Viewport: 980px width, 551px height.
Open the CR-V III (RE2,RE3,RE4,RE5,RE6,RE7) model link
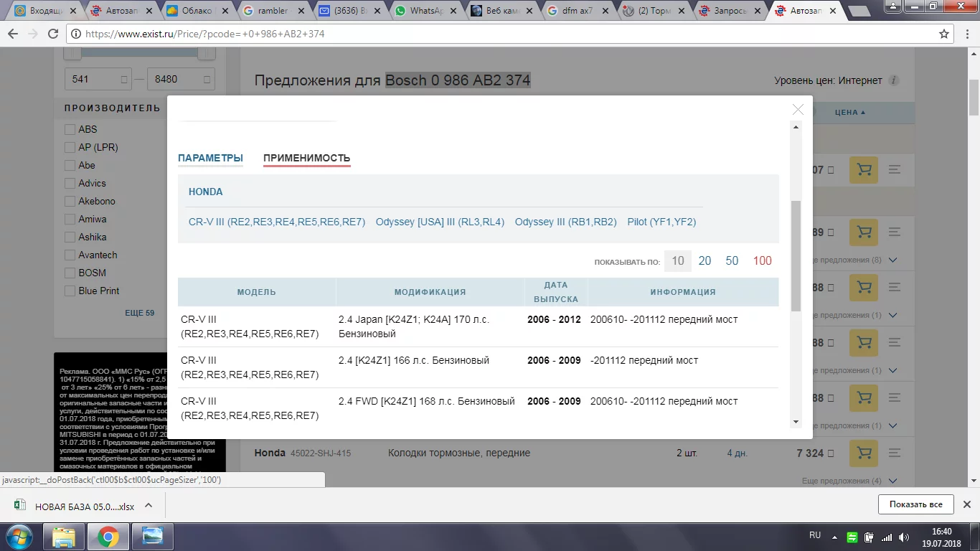pos(277,222)
